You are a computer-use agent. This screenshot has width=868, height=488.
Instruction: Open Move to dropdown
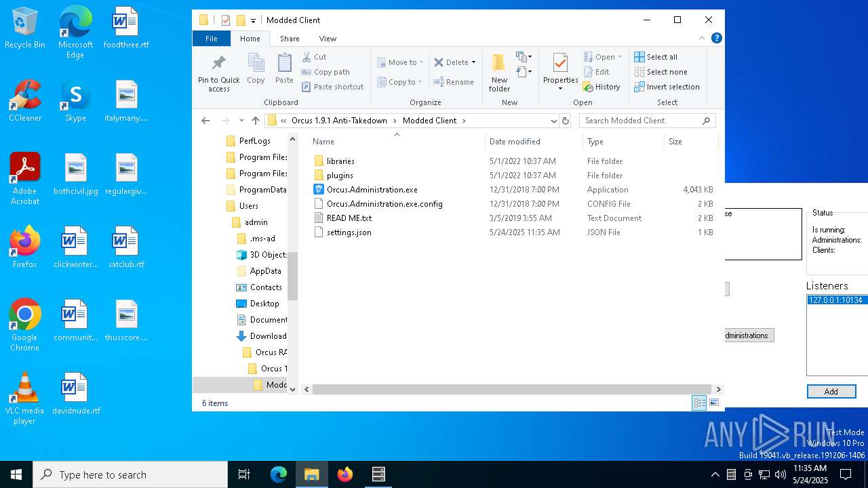click(x=400, y=62)
